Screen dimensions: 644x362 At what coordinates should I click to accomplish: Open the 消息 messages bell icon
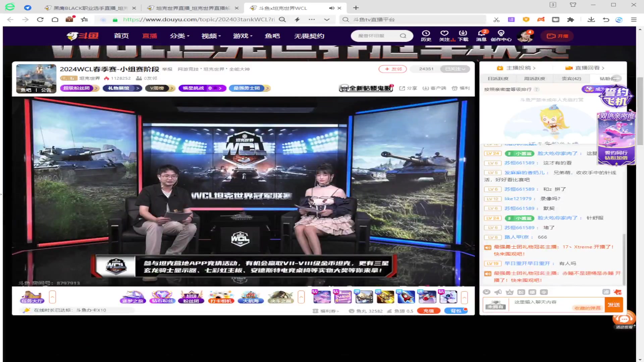pos(481,36)
